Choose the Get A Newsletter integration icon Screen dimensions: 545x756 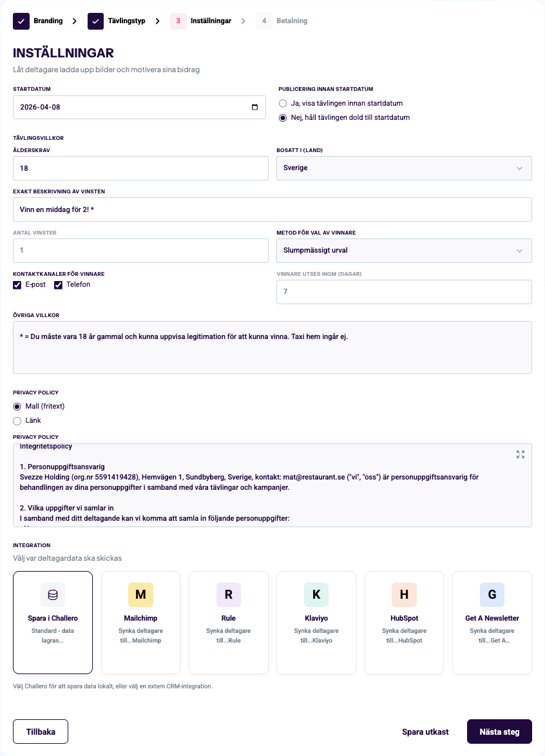pos(492,594)
